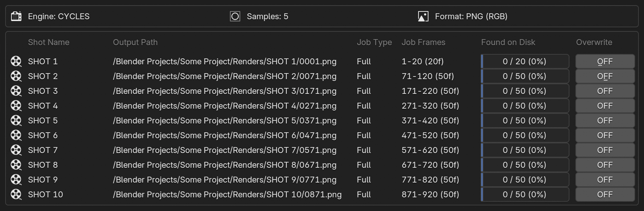The height and width of the screenshot is (211, 644).
Task: Click the film reel icon for SHOT 1
Action: click(x=16, y=61)
